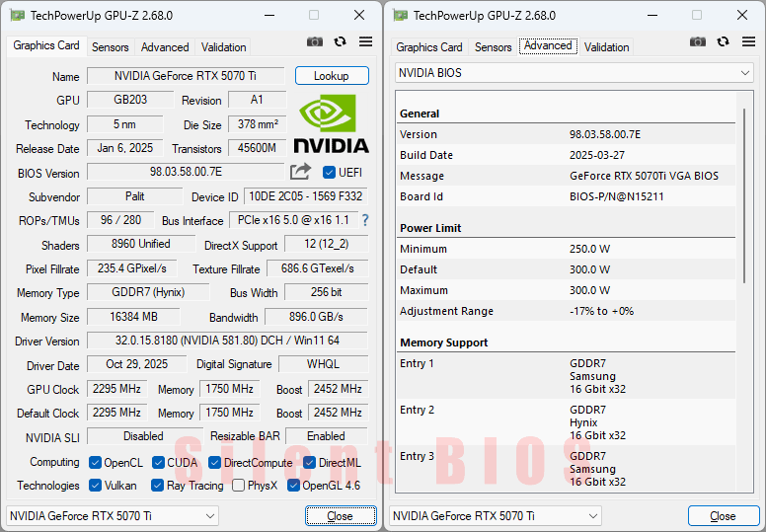Switch to Advanced tab in left window
The width and height of the screenshot is (766, 532).
165,47
